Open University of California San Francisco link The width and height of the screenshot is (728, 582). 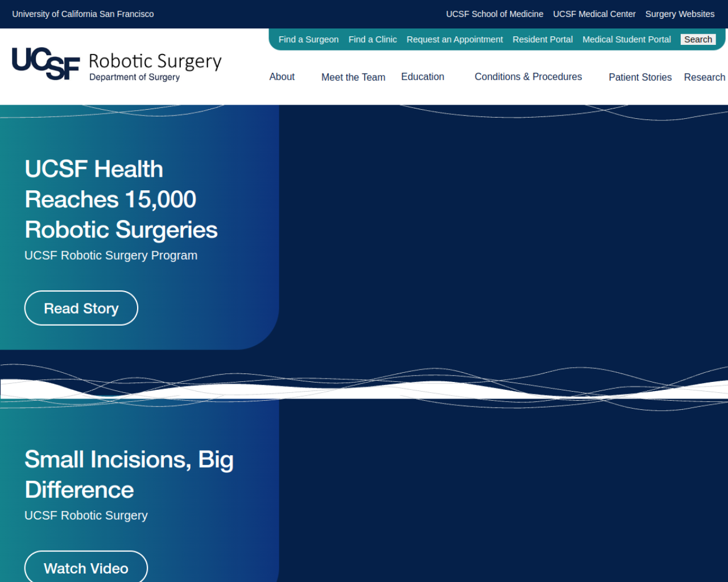[83, 14]
